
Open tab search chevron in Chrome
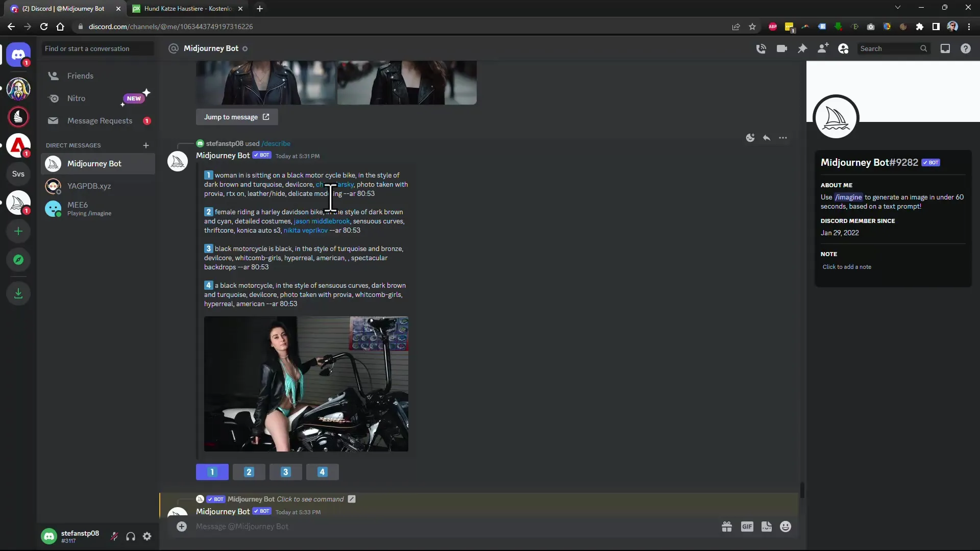898,8
